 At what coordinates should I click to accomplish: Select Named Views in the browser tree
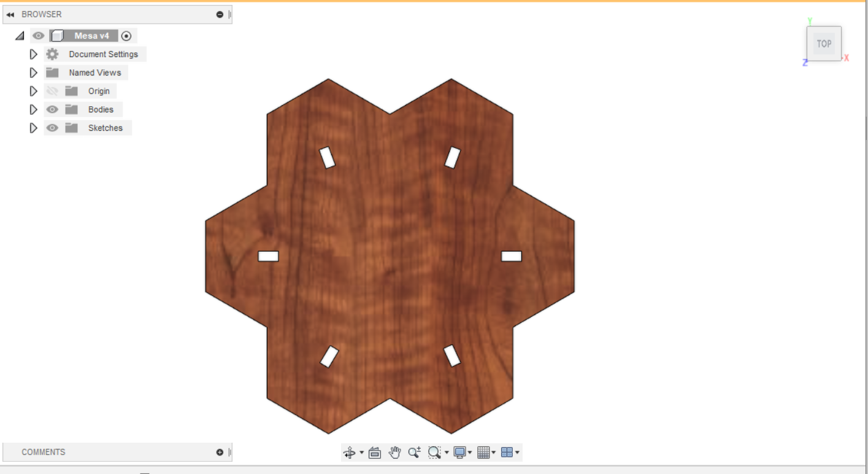[95, 72]
